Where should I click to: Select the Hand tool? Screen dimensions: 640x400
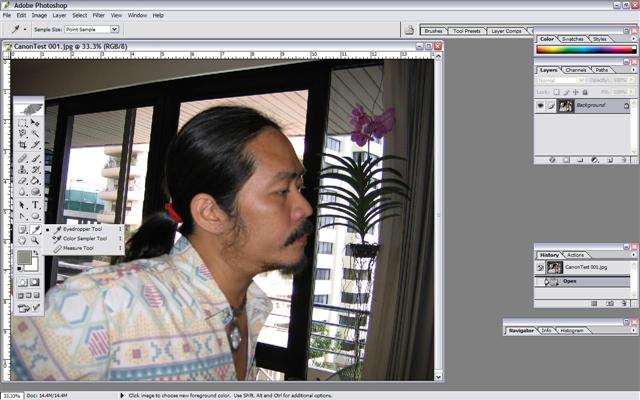click(x=22, y=241)
